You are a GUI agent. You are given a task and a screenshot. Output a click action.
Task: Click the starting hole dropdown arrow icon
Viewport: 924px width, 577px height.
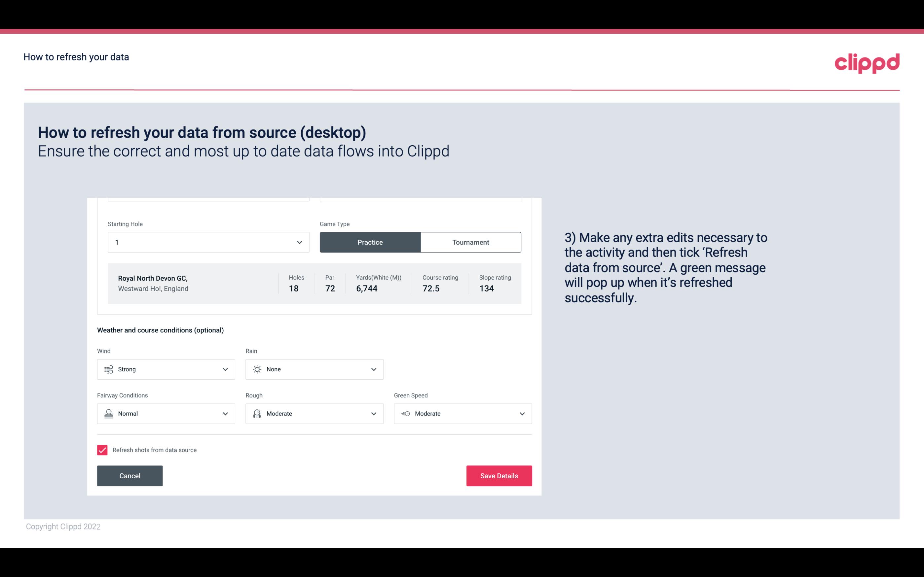click(x=299, y=242)
